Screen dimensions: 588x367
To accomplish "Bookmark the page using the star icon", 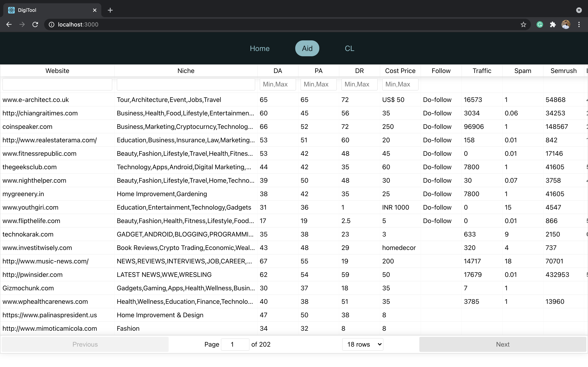I will pyautogui.click(x=523, y=24).
